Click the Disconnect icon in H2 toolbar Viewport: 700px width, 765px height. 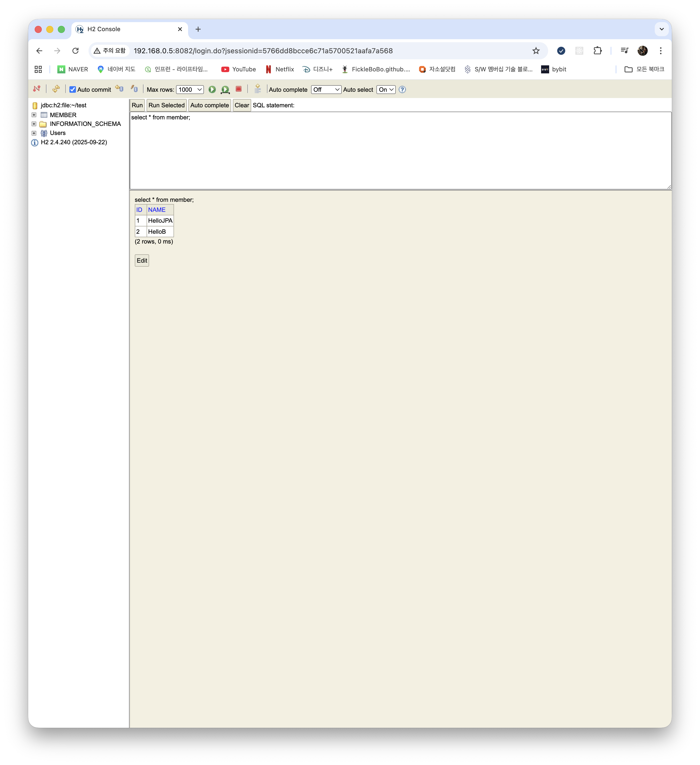tap(37, 89)
